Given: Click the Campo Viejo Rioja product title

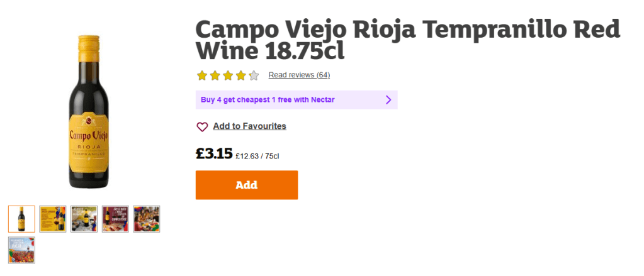Looking at the screenshot, I should click(x=408, y=40).
